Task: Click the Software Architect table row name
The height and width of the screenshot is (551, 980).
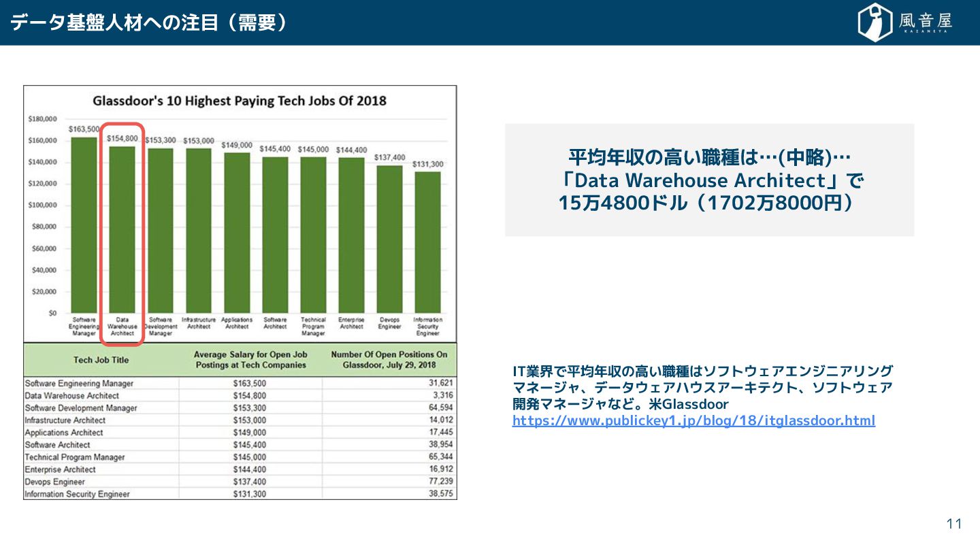Action: tap(57, 445)
